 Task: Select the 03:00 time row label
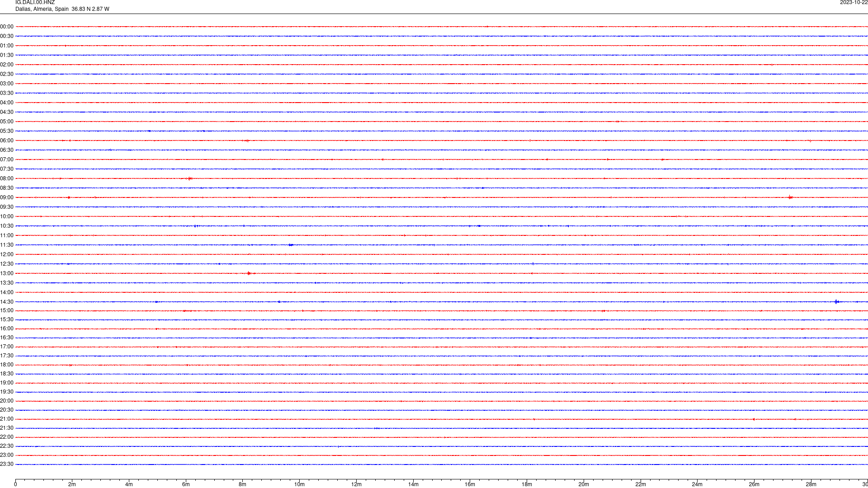pos(7,84)
